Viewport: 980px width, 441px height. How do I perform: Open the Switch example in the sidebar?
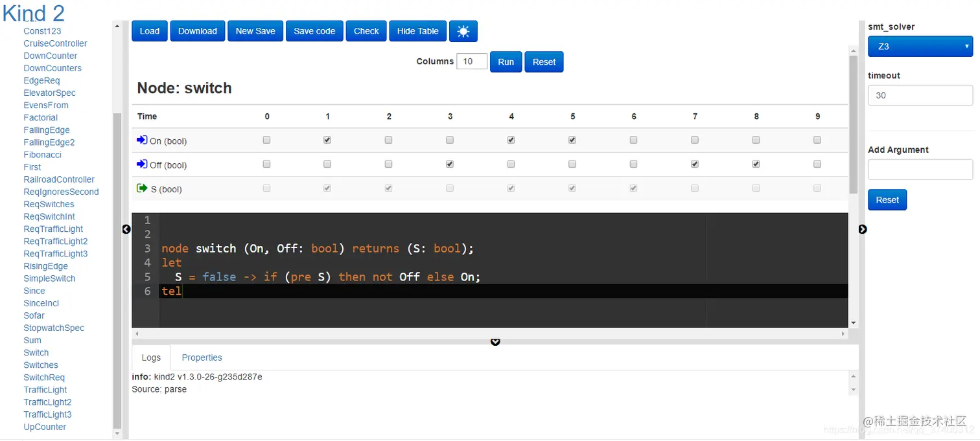[36, 353]
